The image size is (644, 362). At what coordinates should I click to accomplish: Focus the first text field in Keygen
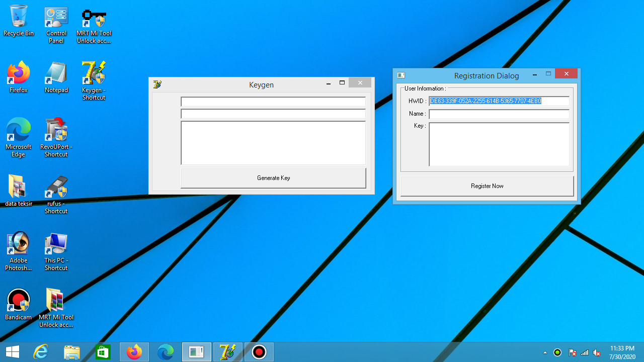tap(273, 102)
